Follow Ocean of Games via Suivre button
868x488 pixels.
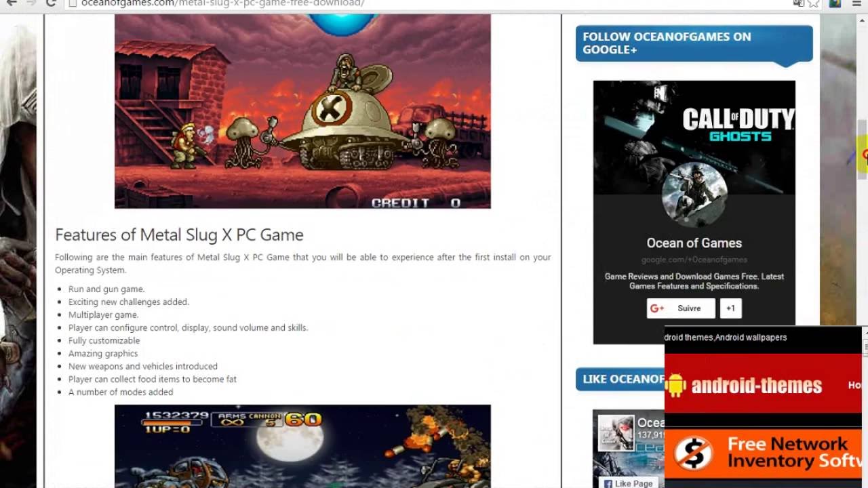click(681, 308)
